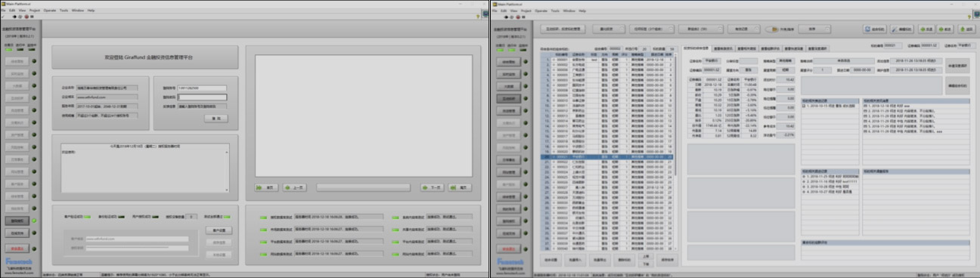Select the first detail tab above the security info
The image size is (980, 278).
coord(696,48)
